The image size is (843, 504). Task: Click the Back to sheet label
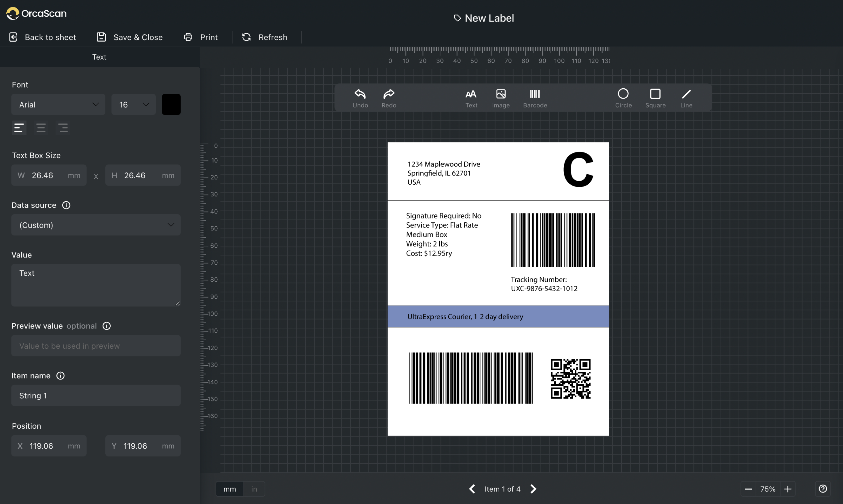pos(50,37)
